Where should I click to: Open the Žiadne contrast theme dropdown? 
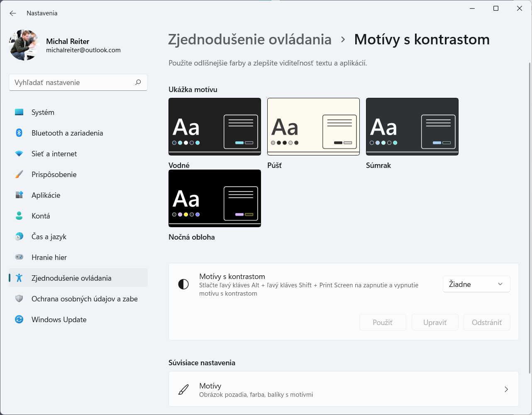pos(476,284)
